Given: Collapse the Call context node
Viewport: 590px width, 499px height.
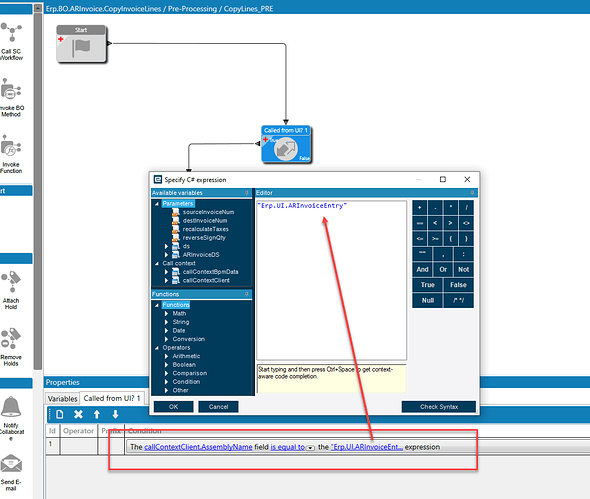Looking at the screenshot, I should 157,263.
